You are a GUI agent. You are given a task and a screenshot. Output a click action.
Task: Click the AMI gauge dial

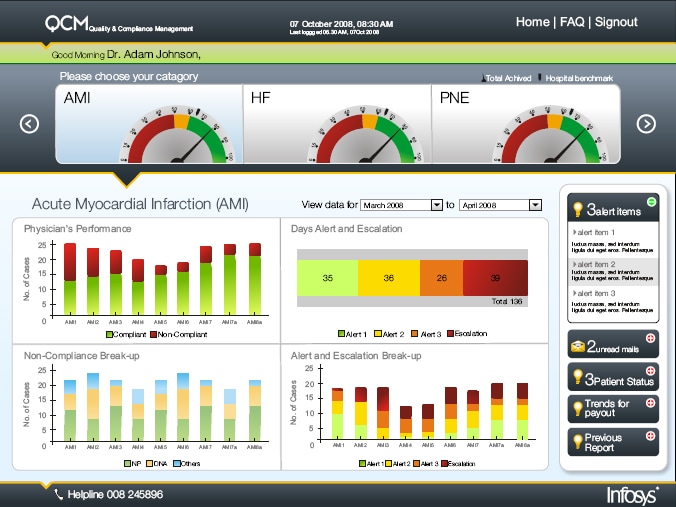click(x=178, y=135)
